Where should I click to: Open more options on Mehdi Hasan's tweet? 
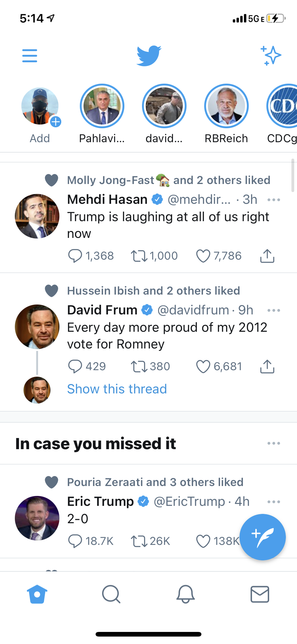click(x=274, y=200)
